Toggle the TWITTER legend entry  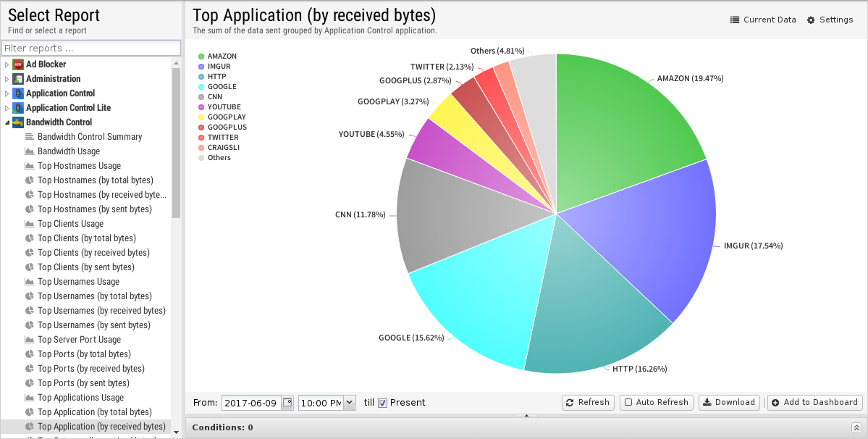tap(218, 138)
